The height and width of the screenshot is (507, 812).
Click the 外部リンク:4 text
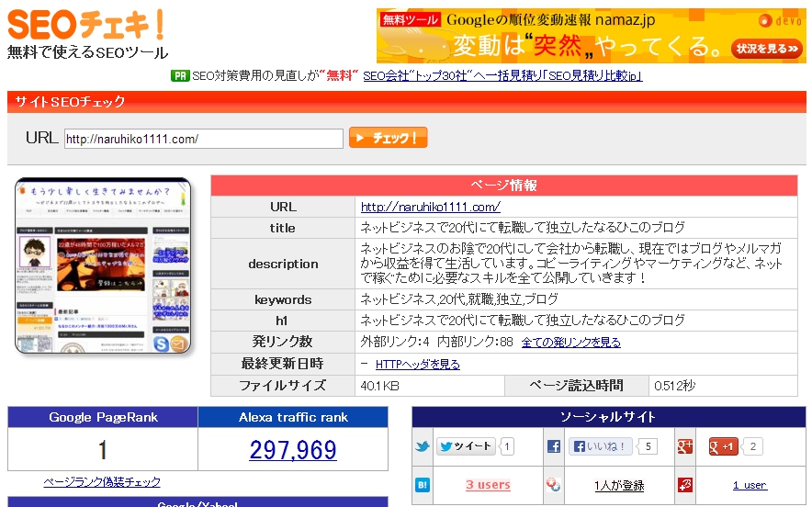pos(395,342)
